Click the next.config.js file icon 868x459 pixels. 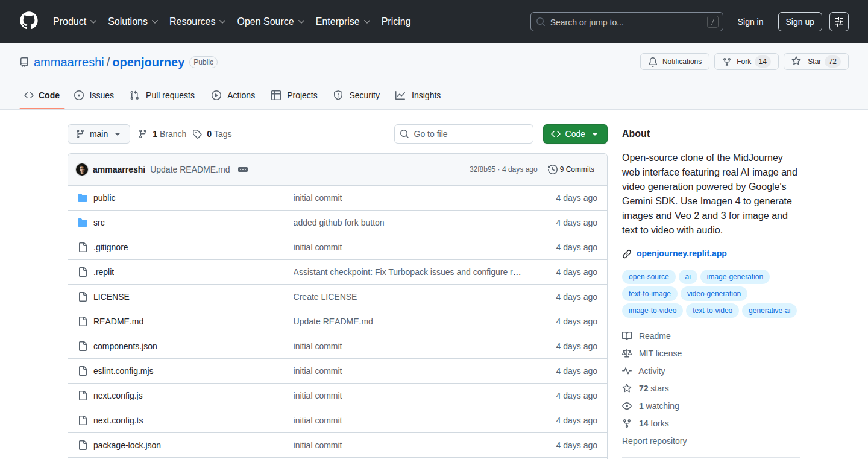(x=83, y=396)
